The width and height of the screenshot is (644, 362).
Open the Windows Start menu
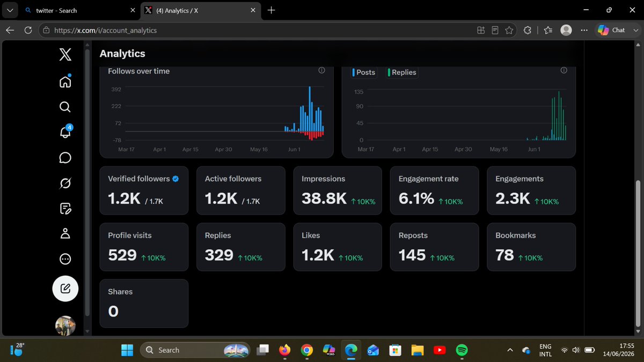click(x=127, y=350)
